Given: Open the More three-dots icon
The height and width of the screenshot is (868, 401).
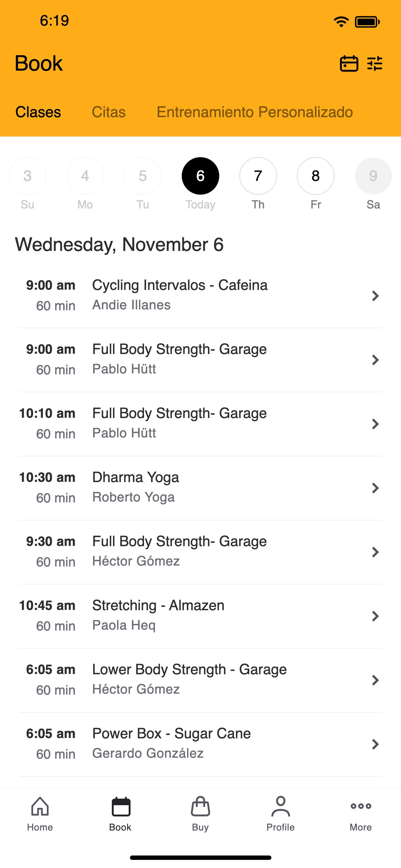Looking at the screenshot, I should 361,806.
